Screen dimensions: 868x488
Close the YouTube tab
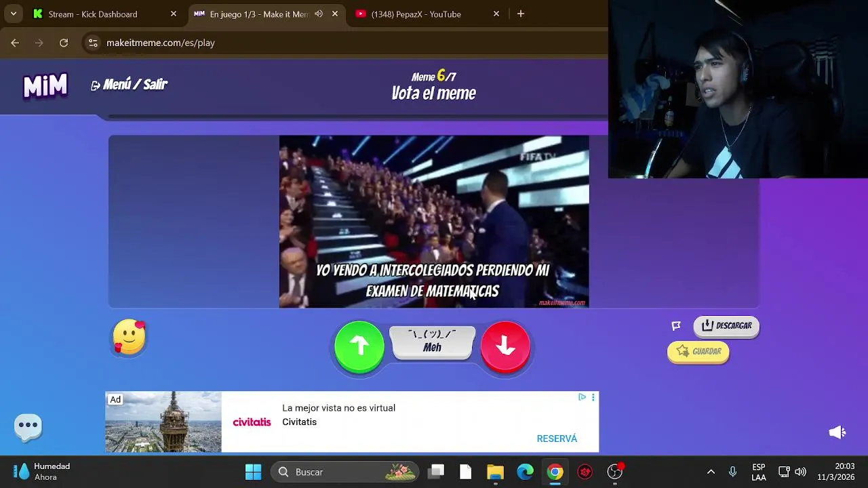(x=496, y=14)
